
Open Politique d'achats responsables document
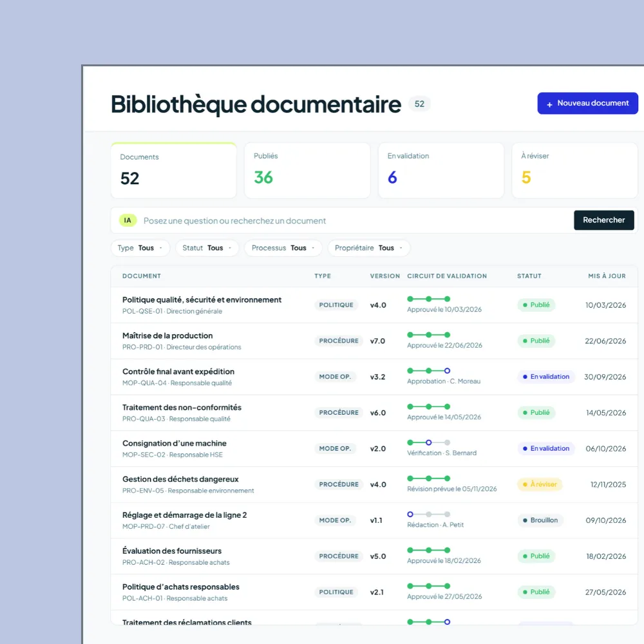[181, 587]
